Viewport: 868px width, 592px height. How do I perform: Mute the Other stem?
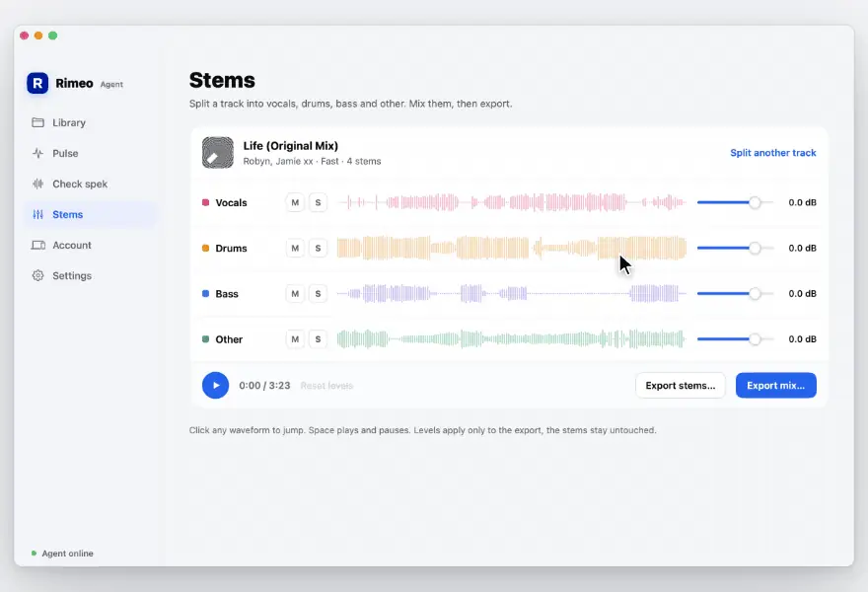click(295, 338)
